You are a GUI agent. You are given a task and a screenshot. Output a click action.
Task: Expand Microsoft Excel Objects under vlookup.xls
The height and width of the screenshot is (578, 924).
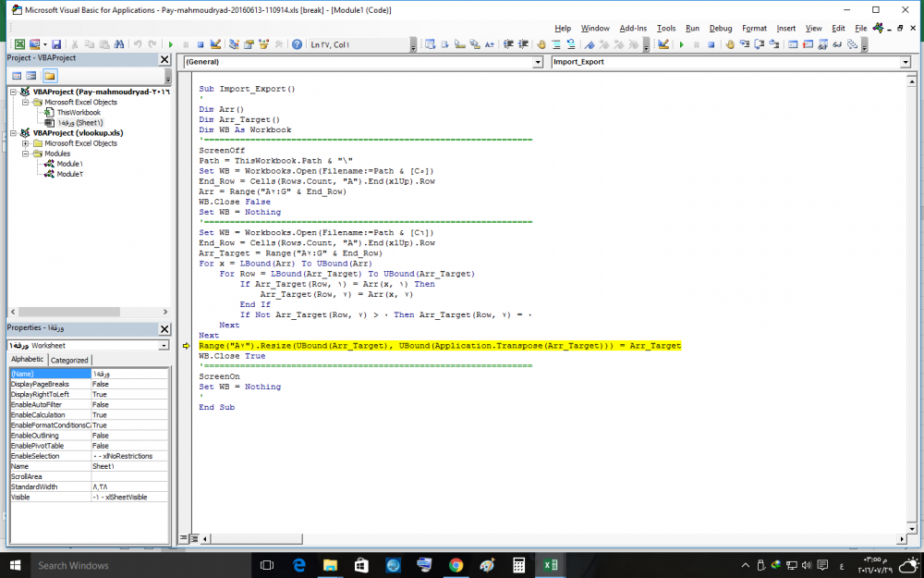[x=25, y=143]
